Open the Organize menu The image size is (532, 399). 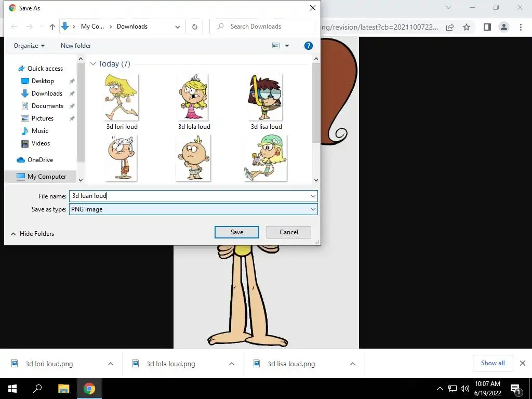29,46
